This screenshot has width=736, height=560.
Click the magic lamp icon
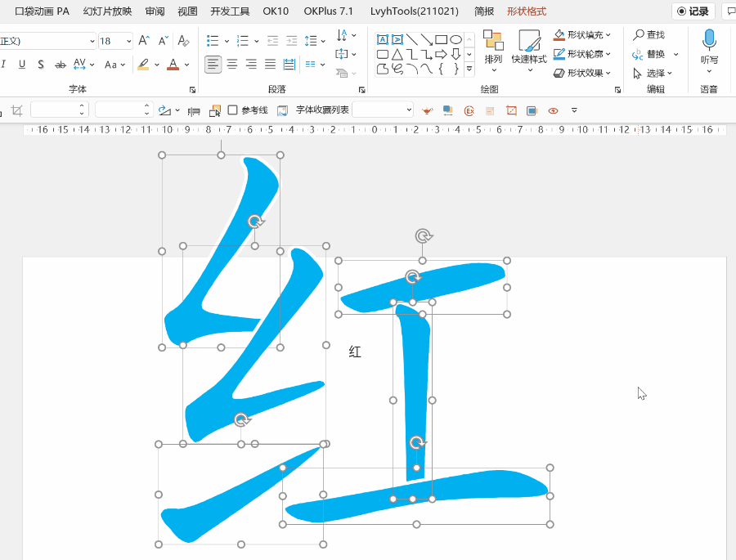click(427, 111)
